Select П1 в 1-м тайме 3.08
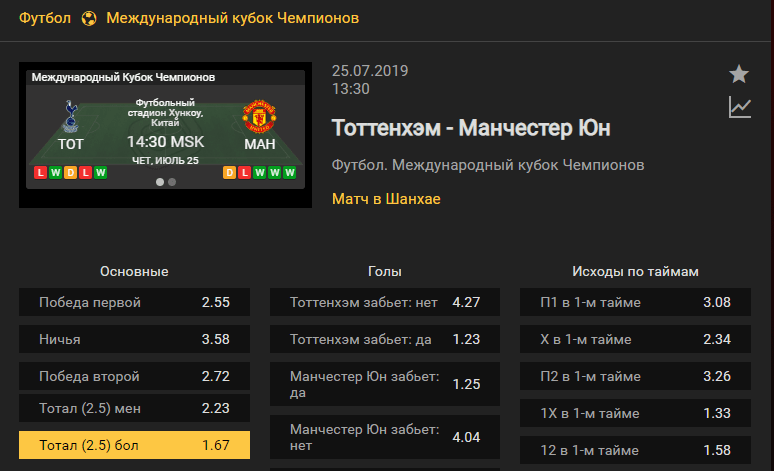This screenshot has height=471, width=774. (635, 302)
